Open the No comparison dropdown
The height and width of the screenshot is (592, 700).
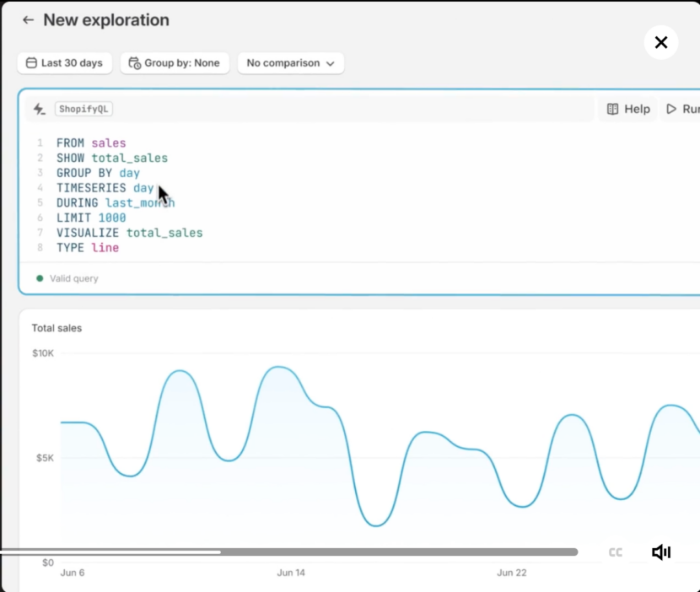coord(290,62)
